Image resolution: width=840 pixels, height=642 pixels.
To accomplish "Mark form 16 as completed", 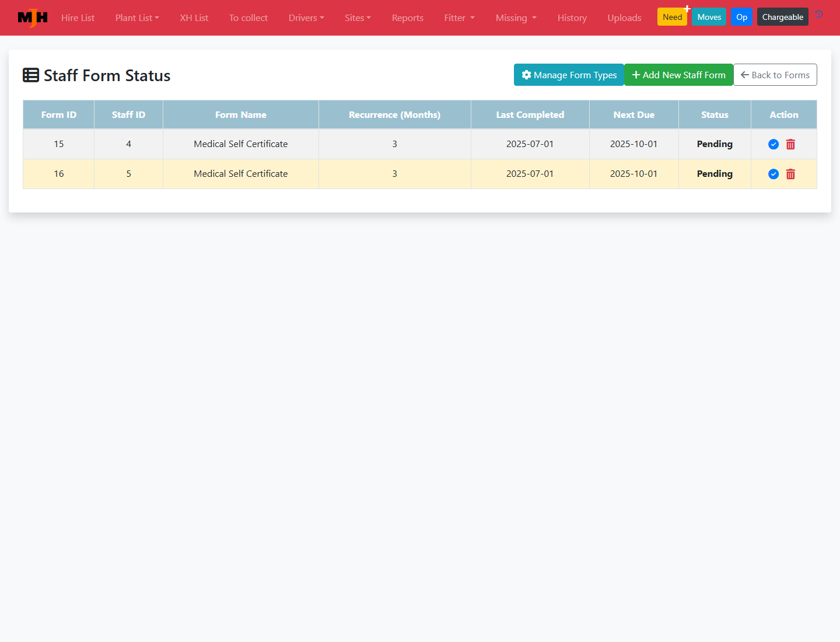I will (x=773, y=174).
